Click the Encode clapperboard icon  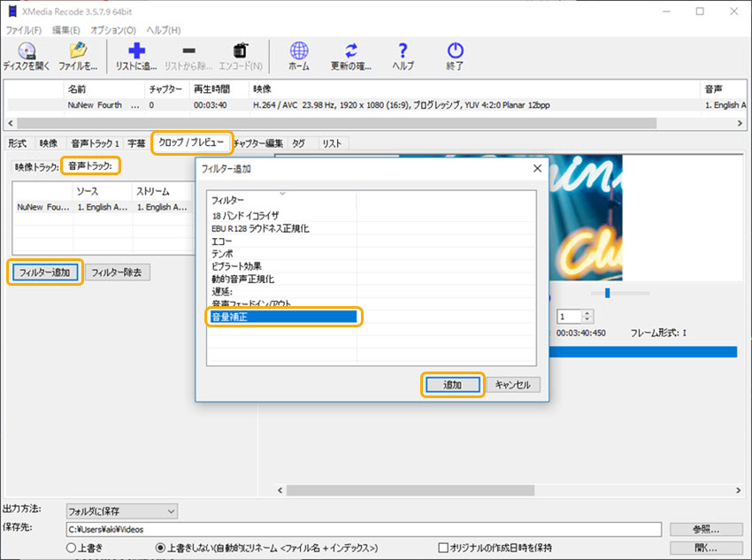tap(240, 51)
